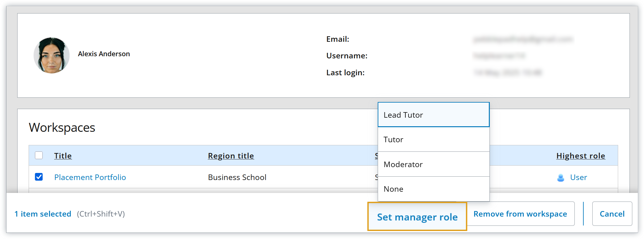The height and width of the screenshot is (239, 644).
Task: Click the User highest role link
Action: [578, 177]
